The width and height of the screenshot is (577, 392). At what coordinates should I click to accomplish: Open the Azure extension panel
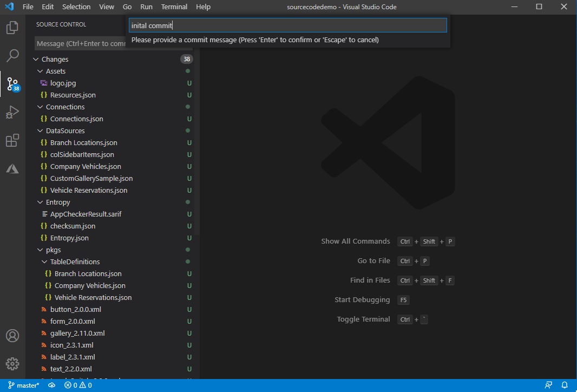(12, 168)
